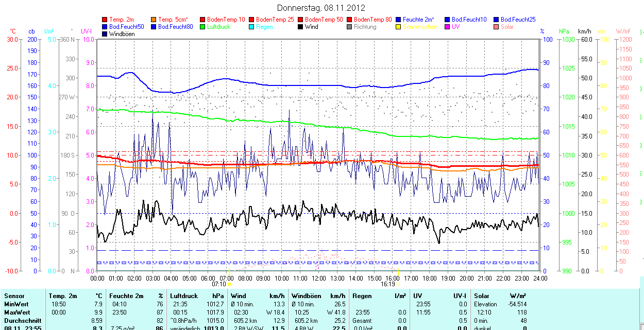The image size is (644, 330).
Task: Click the cyan Regen legend square
Action: coord(252,27)
